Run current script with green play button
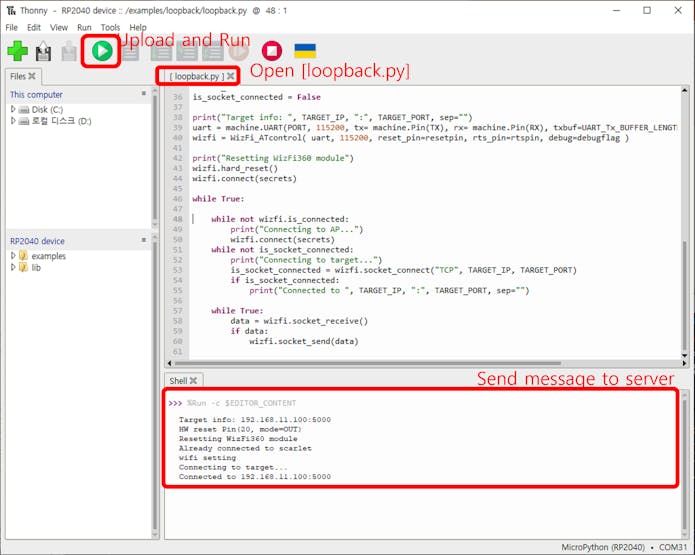The height and width of the screenshot is (555, 695). click(x=102, y=51)
